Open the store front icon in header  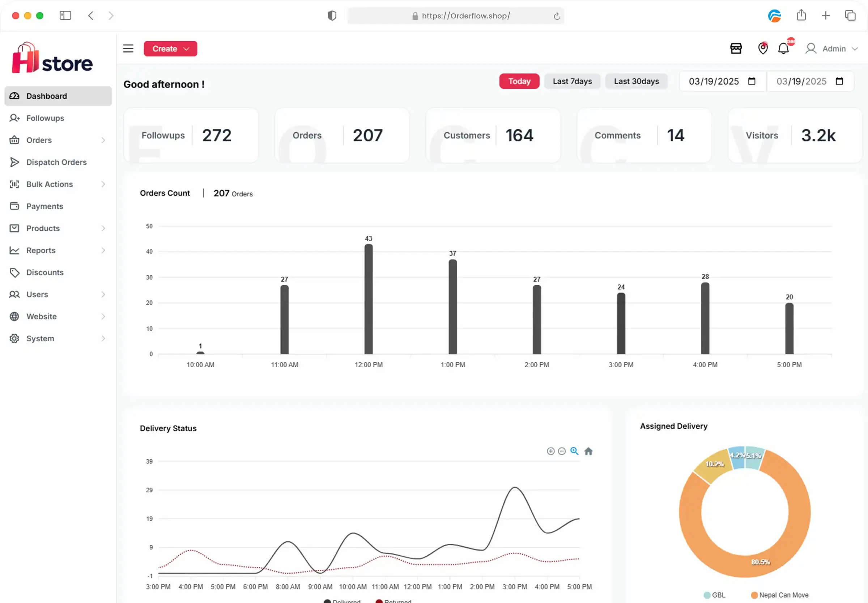(736, 48)
